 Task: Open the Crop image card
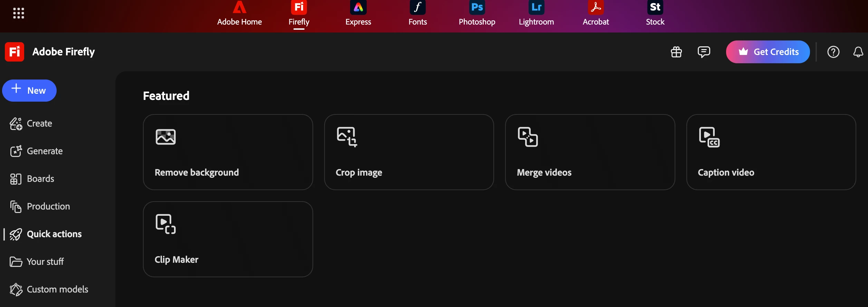[409, 152]
